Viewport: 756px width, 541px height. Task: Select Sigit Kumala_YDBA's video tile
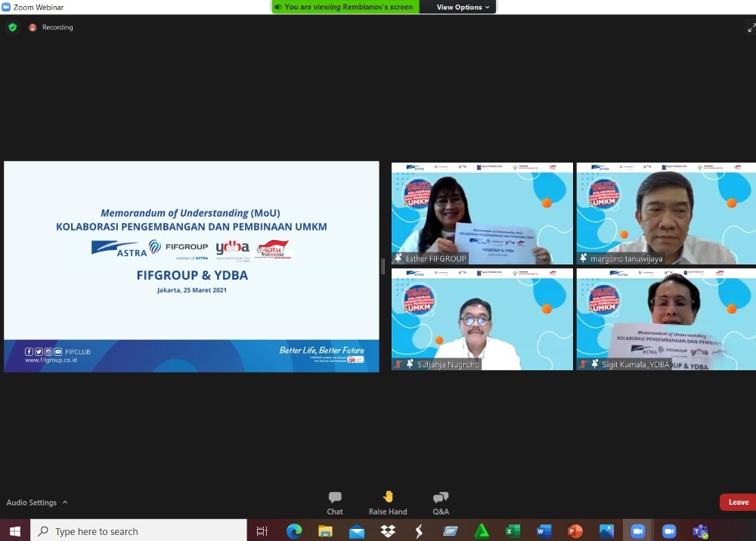click(666, 319)
